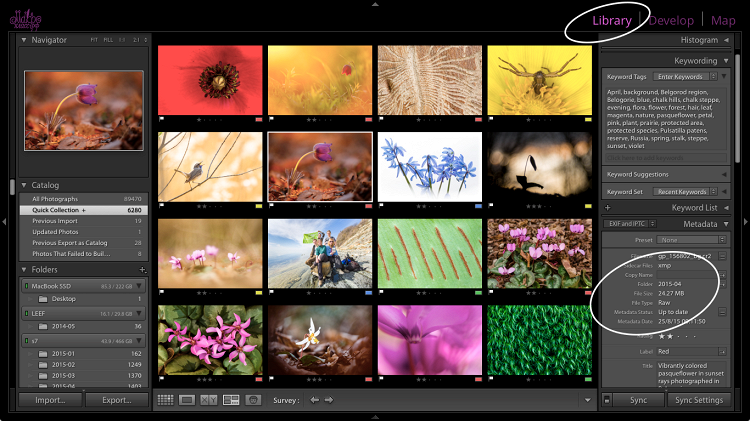This screenshot has height=421, width=750.
Task: Expand the Keyword List panel
Action: (726, 208)
